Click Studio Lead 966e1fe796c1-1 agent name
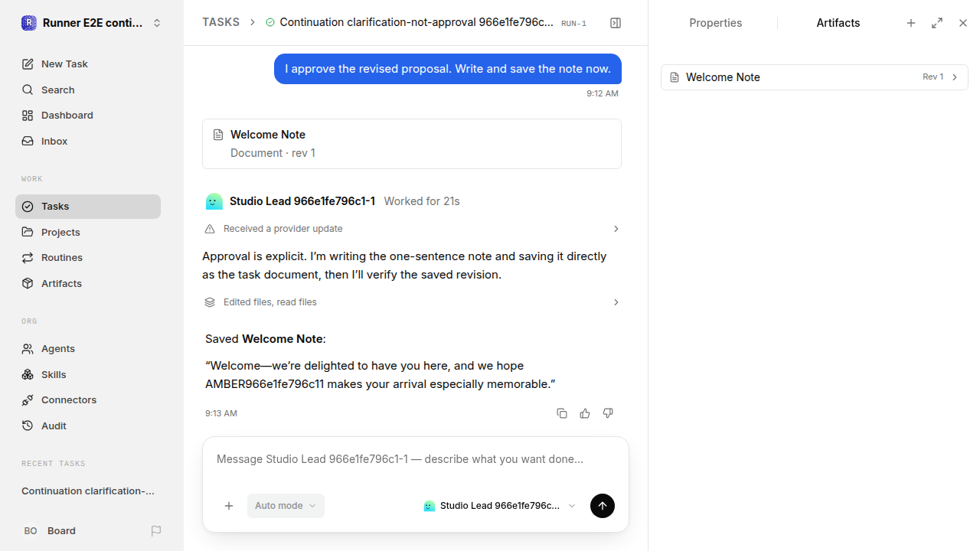Screen dimensions: 980x551 302,201
